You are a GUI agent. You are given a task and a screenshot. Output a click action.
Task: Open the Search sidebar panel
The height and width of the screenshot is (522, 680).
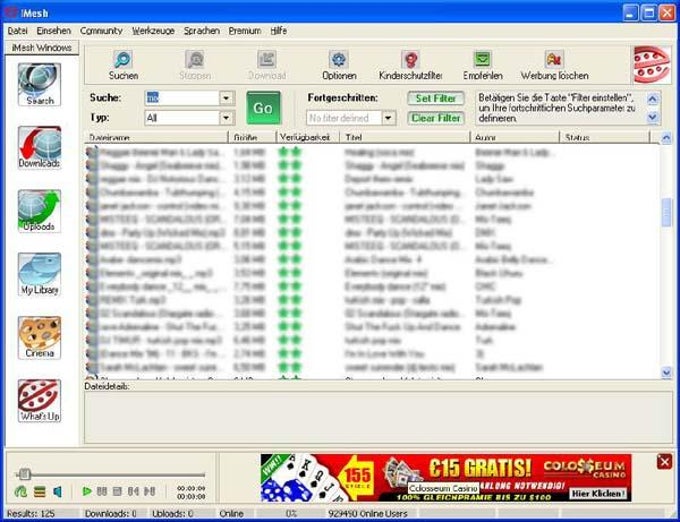tap(39, 84)
